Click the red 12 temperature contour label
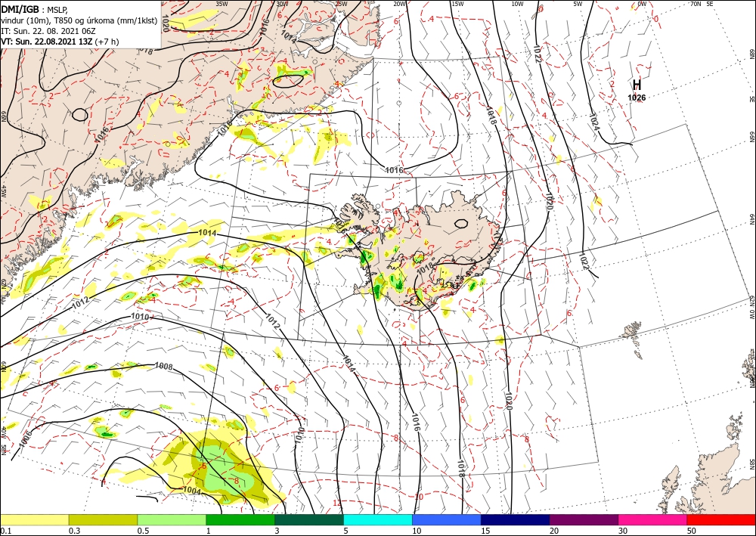756x536 pixels. (x=336, y=503)
